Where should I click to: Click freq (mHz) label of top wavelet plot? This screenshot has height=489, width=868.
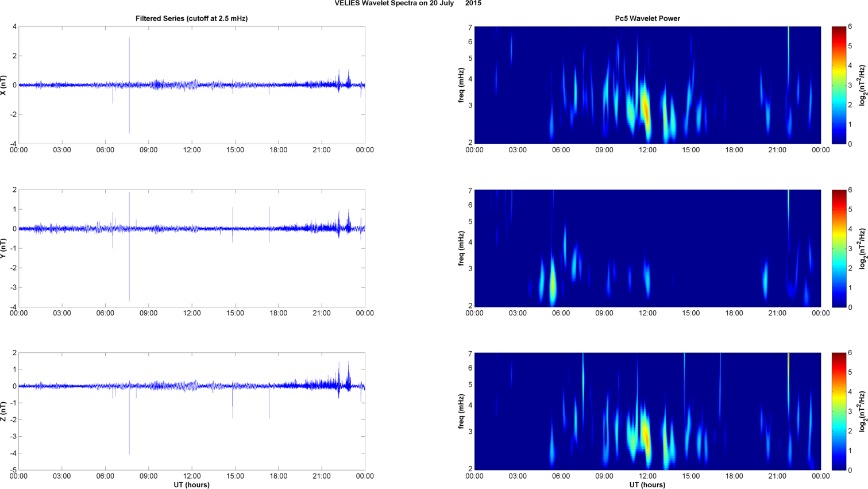pyautogui.click(x=461, y=85)
